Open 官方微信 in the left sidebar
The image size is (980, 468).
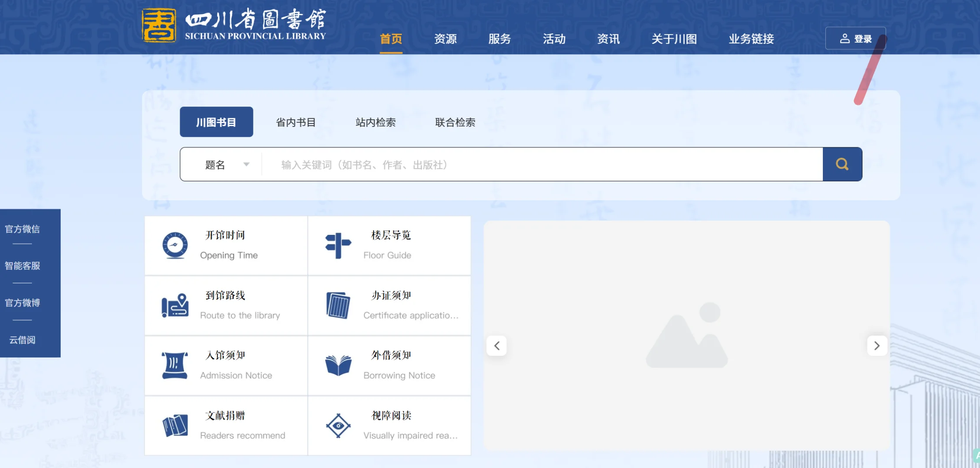(22, 229)
